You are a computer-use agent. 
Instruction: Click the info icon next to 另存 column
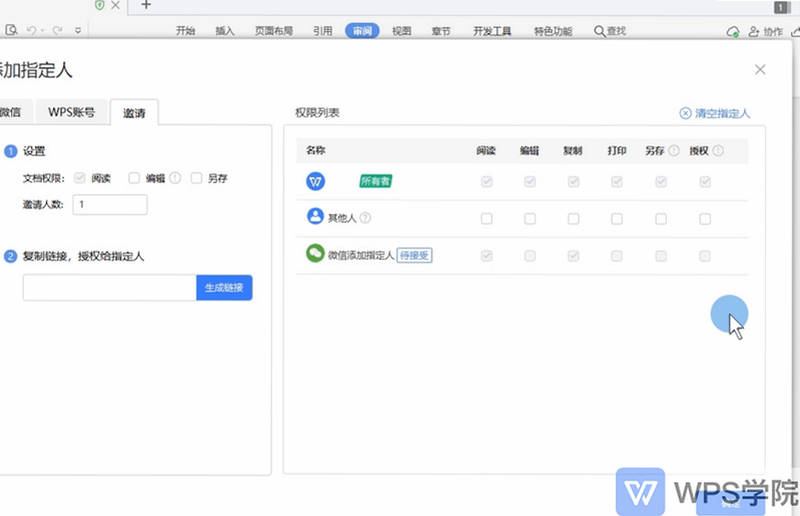coord(674,151)
